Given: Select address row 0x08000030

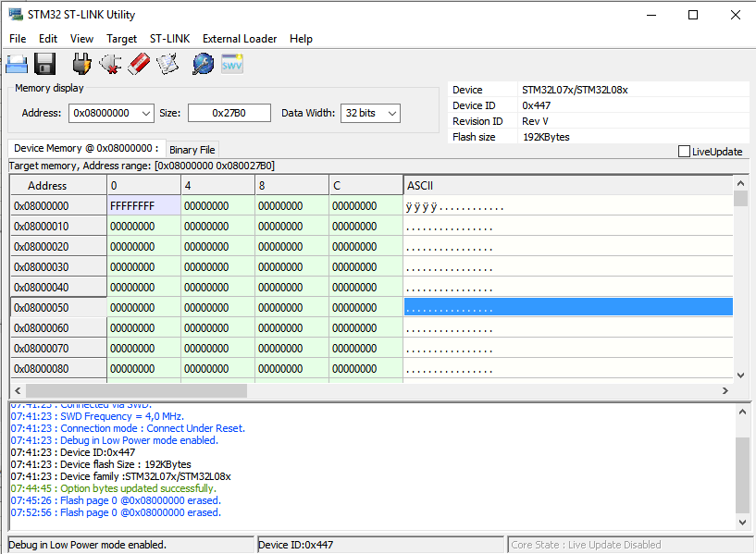Looking at the screenshot, I should [58, 267].
